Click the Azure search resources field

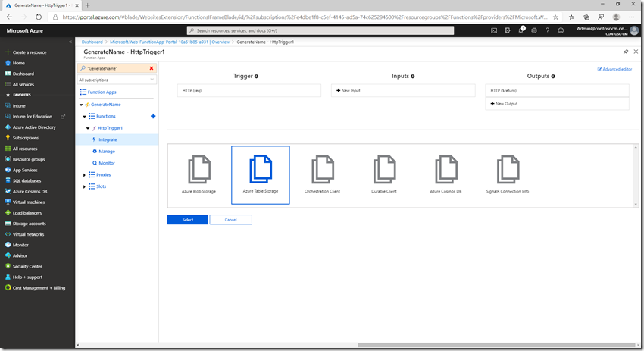tap(318, 30)
